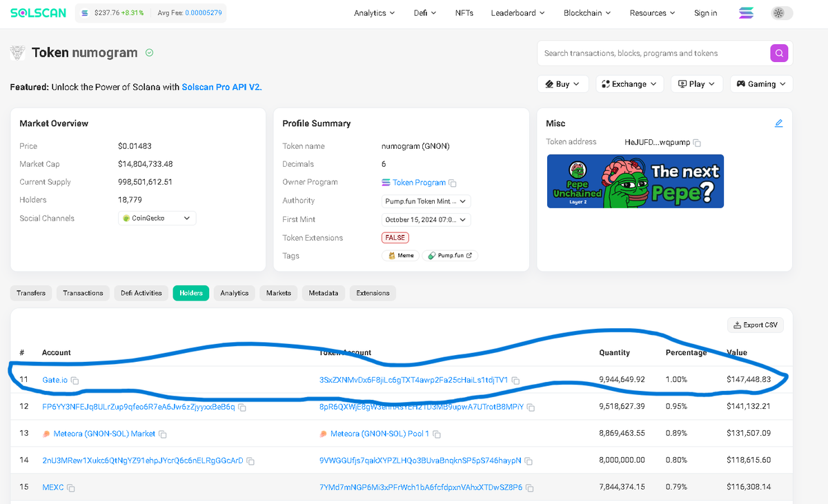Viewport: 828px width, 504px height.
Task: Select the Holders tab
Action: 191,293
